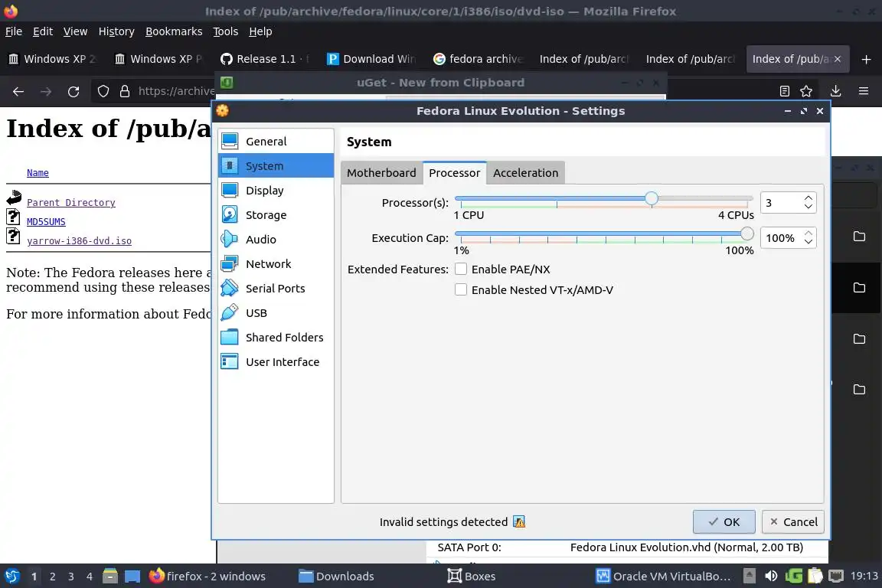The height and width of the screenshot is (588, 882).
Task: Sort listing by Name link
Action: click(38, 173)
